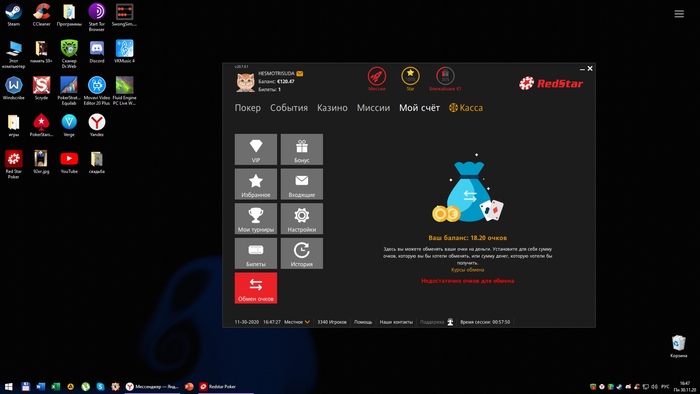Click the volume speaker tray icon

[654, 386]
